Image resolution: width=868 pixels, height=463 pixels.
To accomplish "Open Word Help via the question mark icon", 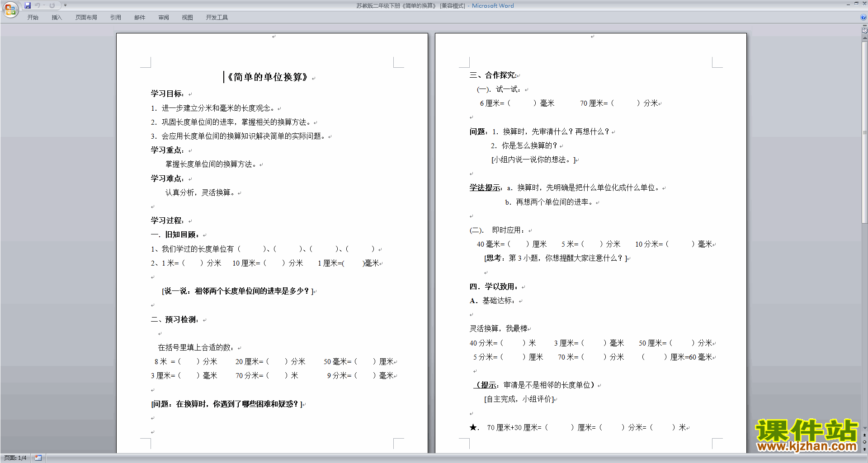I will [x=864, y=17].
